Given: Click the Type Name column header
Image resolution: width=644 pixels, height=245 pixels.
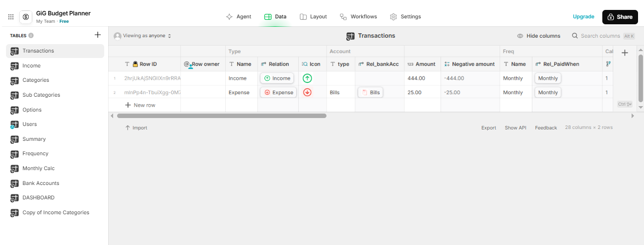Looking at the screenshot, I should pyautogui.click(x=242, y=64).
